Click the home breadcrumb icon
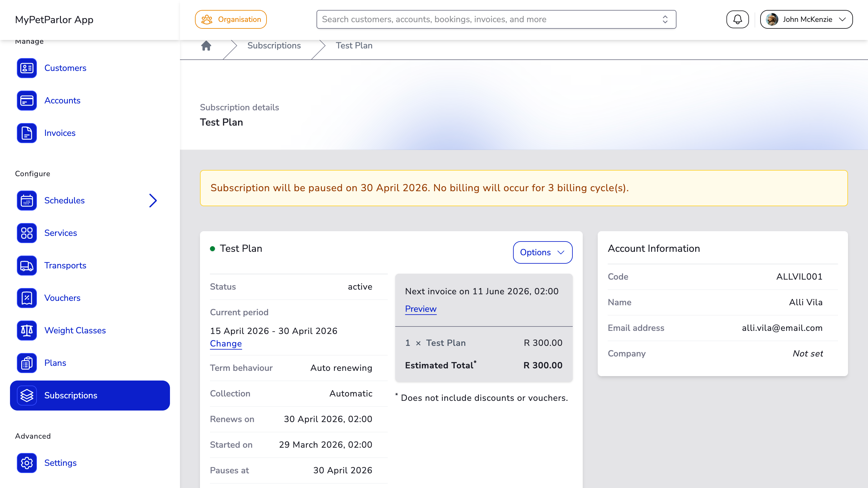 click(206, 46)
